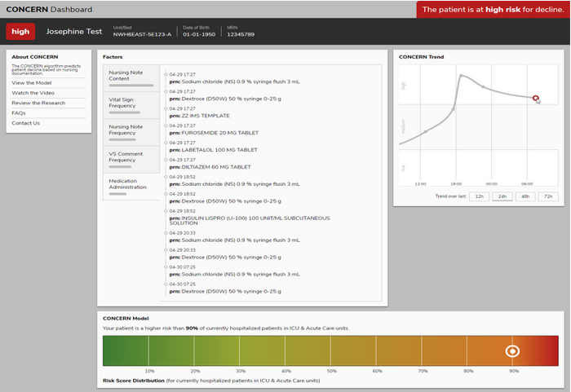
Task: Open the FAQs link
Action: point(19,112)
